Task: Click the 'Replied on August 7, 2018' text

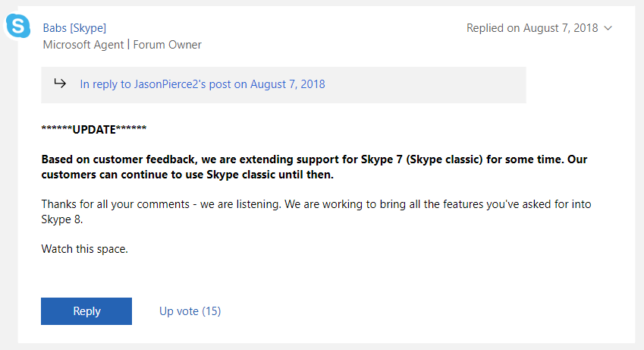Action: [x=532, y=28]
